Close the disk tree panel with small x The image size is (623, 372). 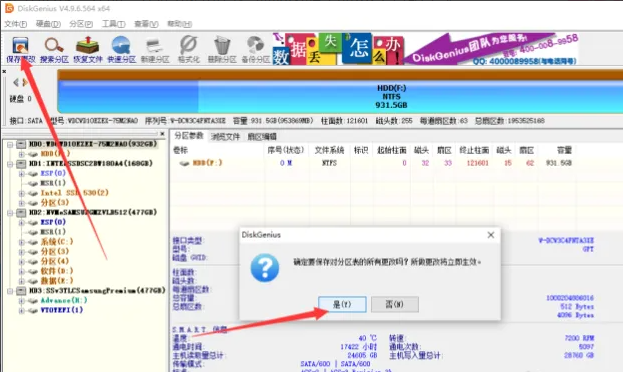(x=162, y=134)
